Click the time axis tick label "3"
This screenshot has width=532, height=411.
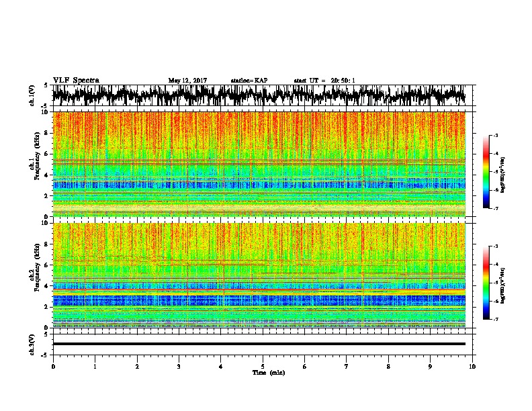pyautogui.click(x=179, y=367)
